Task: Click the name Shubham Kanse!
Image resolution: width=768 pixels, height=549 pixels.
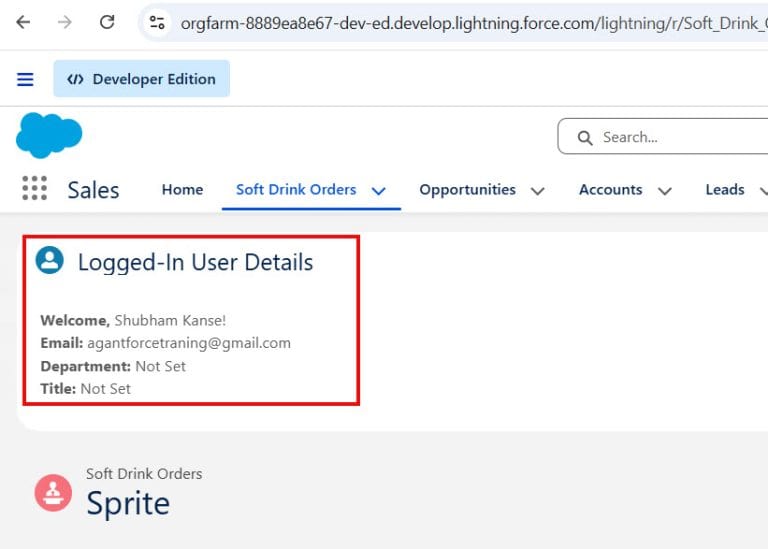Action: [x=170, y=320]
